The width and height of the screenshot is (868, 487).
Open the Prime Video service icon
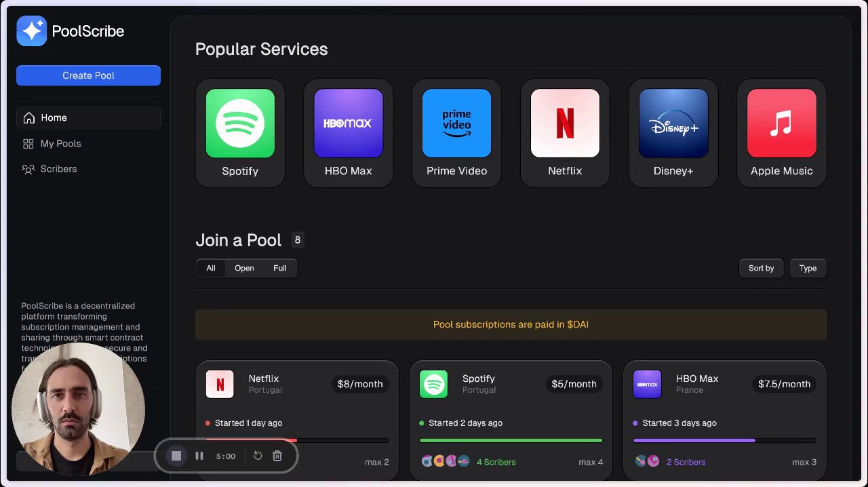456,123
